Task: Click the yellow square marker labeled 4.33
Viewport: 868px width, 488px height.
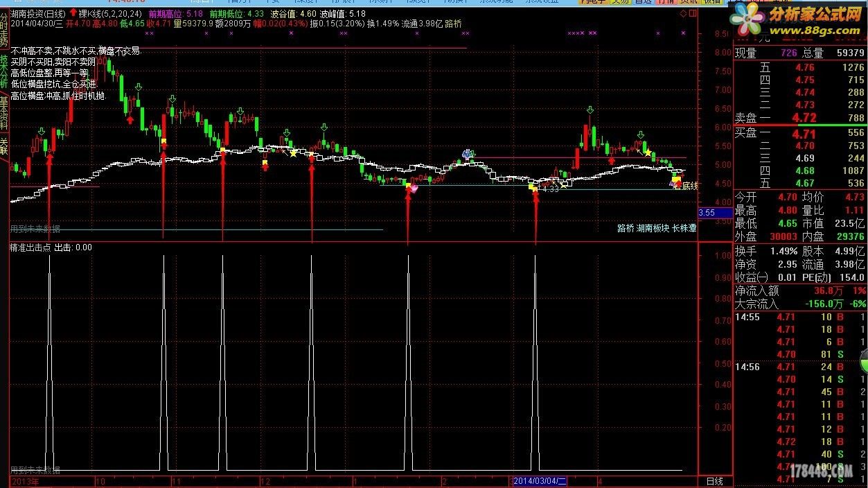Action: click(x=532, y=188)
